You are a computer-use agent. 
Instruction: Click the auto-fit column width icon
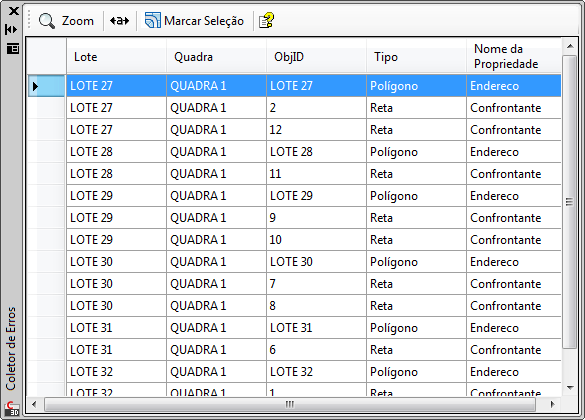click(x=119, y=21)
